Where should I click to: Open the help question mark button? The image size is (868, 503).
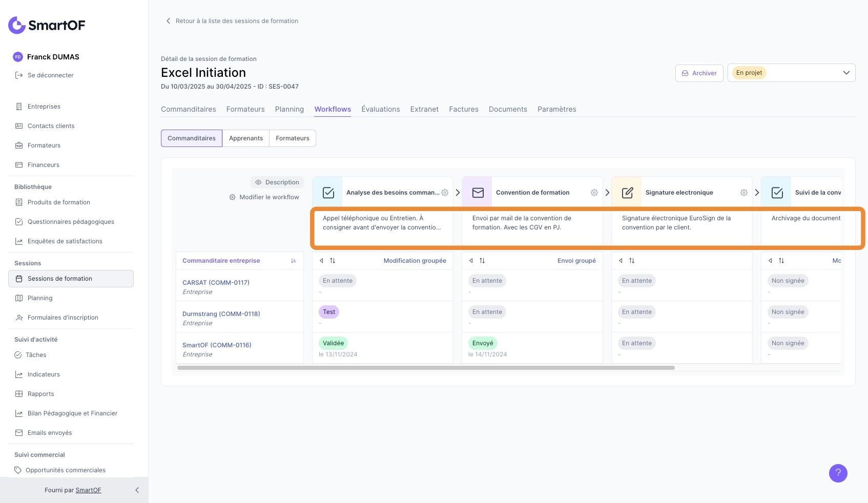click(838, 473)
